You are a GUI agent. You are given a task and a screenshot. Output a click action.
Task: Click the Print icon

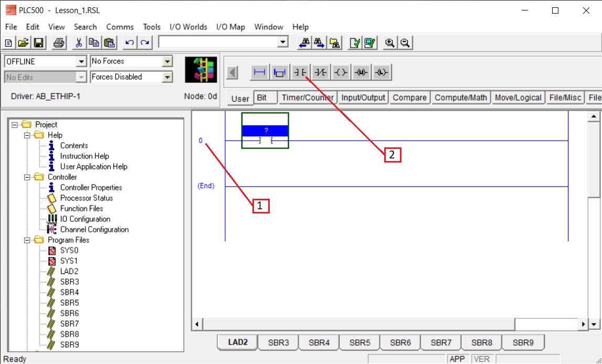59,42
